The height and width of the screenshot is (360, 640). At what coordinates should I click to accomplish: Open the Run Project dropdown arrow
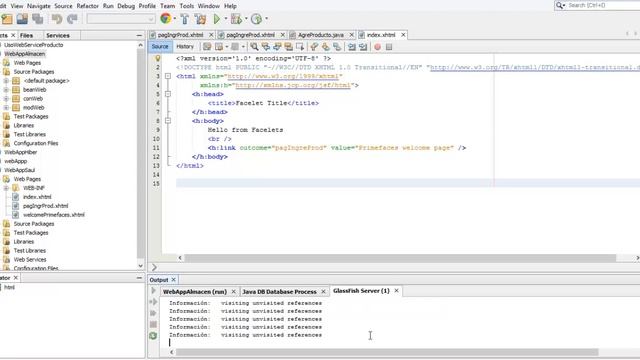point(225,19)
